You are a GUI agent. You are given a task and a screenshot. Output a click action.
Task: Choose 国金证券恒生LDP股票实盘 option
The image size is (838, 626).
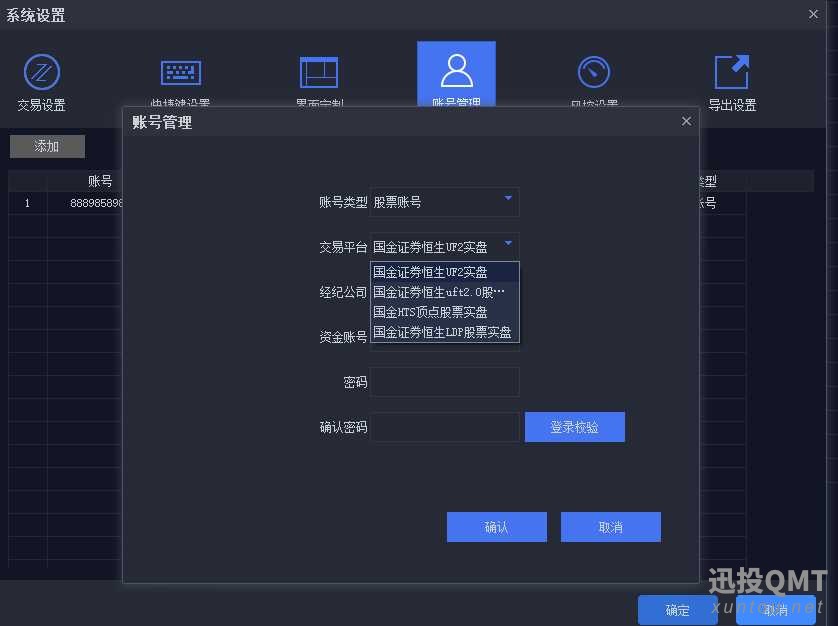(445, 332)
